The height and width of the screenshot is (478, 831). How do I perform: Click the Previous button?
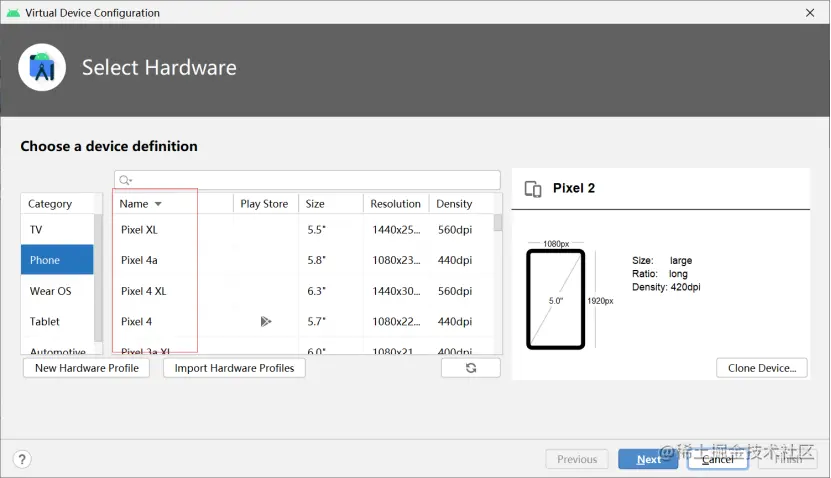coord(577,459)
